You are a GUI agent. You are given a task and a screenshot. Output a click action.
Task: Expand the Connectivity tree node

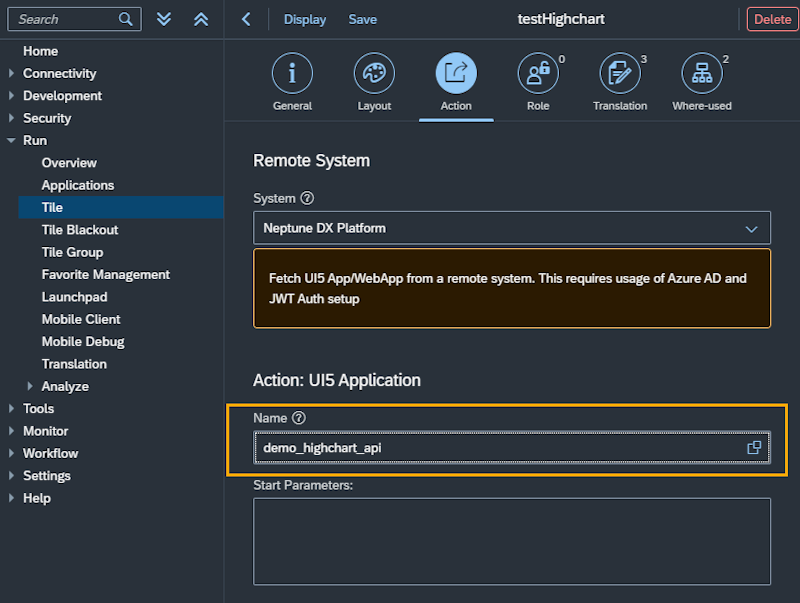tap(11, 74)
